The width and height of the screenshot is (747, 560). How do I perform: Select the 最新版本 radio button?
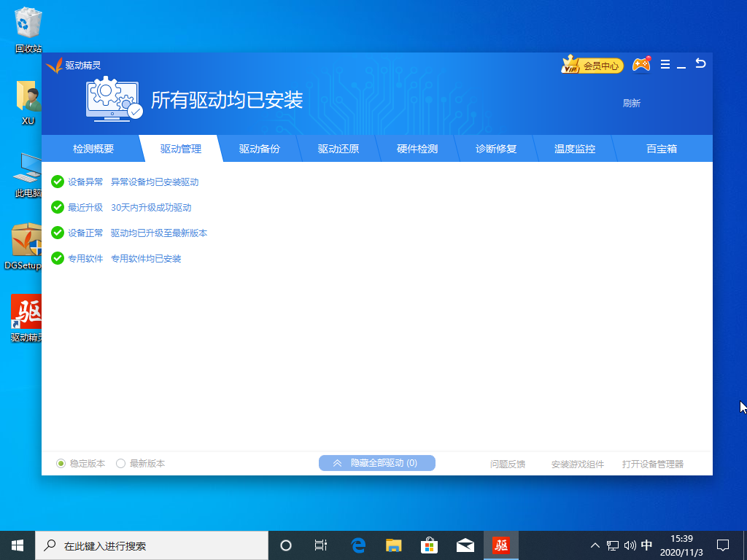click(x=121, y=463)
